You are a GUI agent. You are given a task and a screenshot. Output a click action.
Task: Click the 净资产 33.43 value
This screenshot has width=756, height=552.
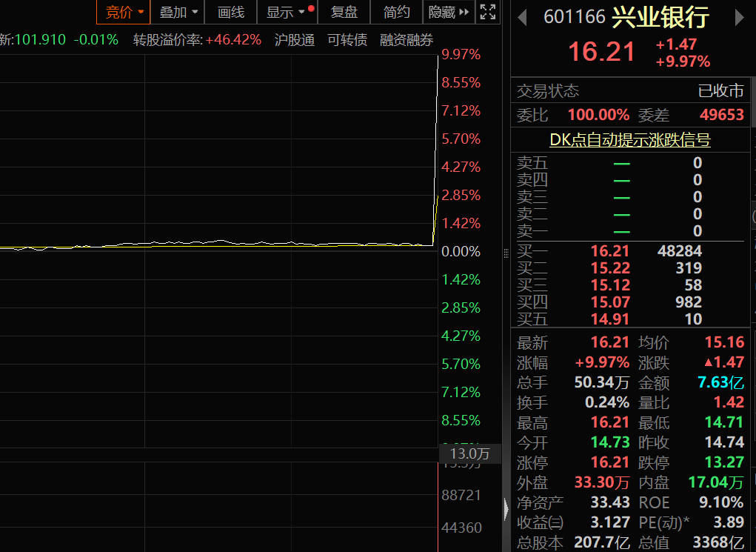[610, 502]
